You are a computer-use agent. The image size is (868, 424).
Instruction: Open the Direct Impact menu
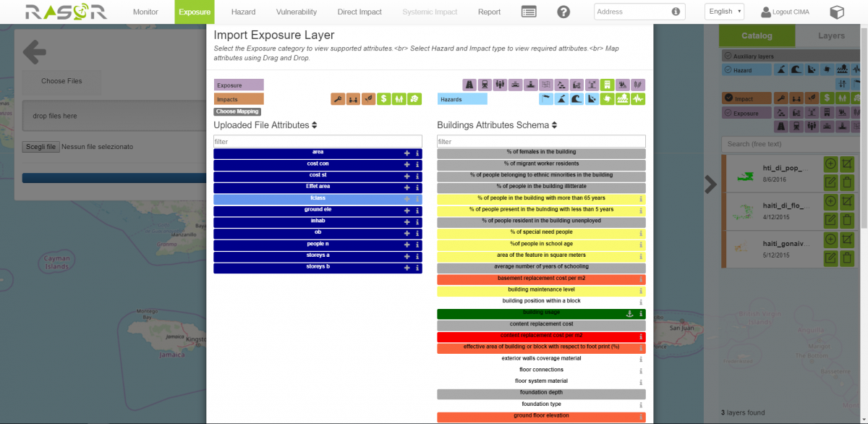[360, 12]
